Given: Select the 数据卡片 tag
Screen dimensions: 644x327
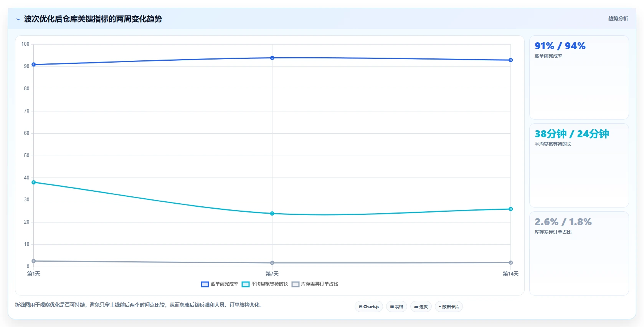Looking at the screenshot, I should 449,307.
